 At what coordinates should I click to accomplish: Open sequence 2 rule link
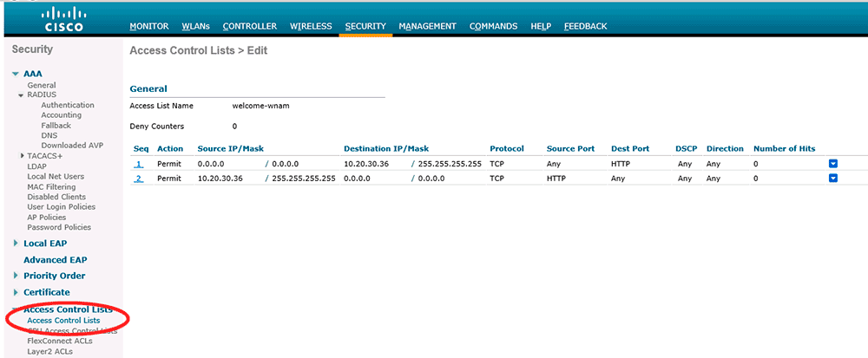pyautogui.click(x=138, y=179)
